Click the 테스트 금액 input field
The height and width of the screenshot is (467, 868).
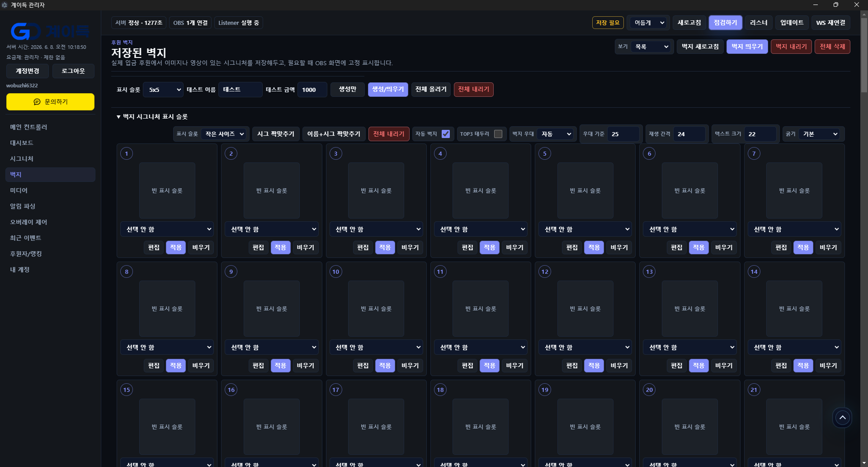coord(312,90)
